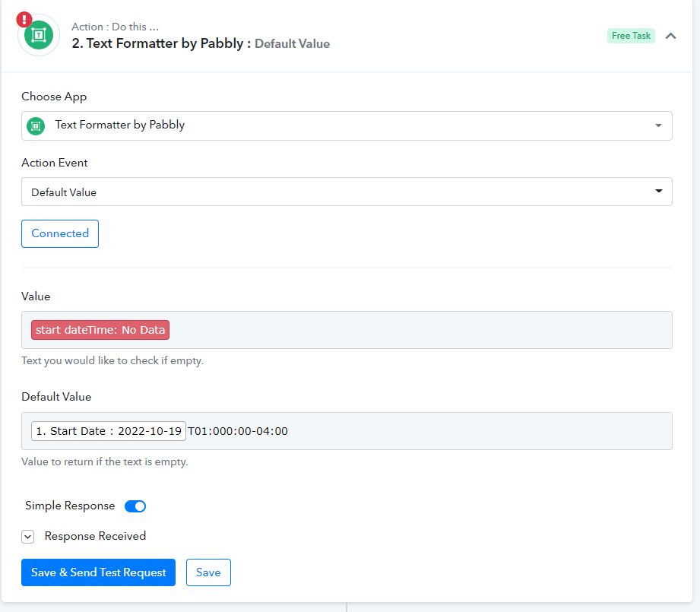Click the Text Formatter step icon in header
The image size is (700, 612).
tap(39, 35)
